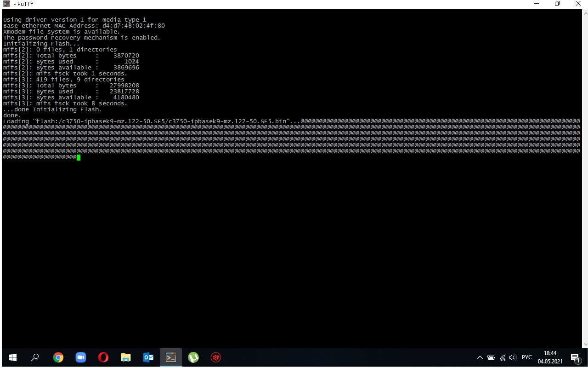Click the PuTTY title bar text
The width and height of the screenshot is (588, 368).
point(24,4)
